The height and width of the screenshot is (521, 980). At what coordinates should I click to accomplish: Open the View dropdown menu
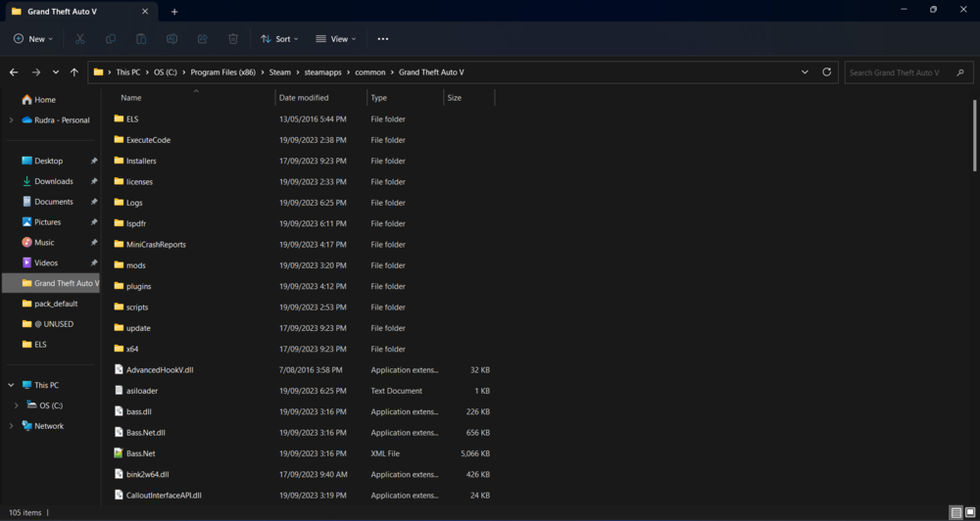pos(334,39)
